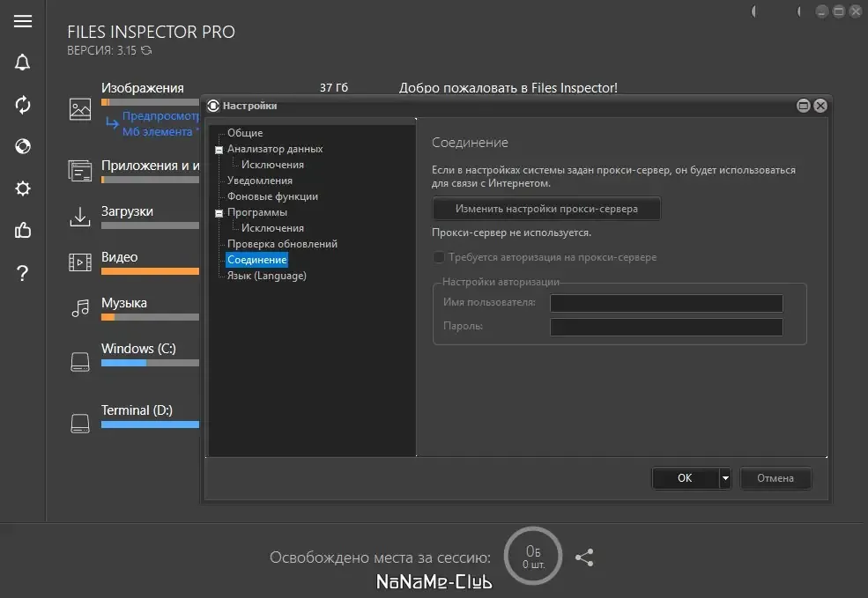Viewport: 868px width, 598px height.
Task: Click the Имя пользователя input field
Action: (666, 303)
